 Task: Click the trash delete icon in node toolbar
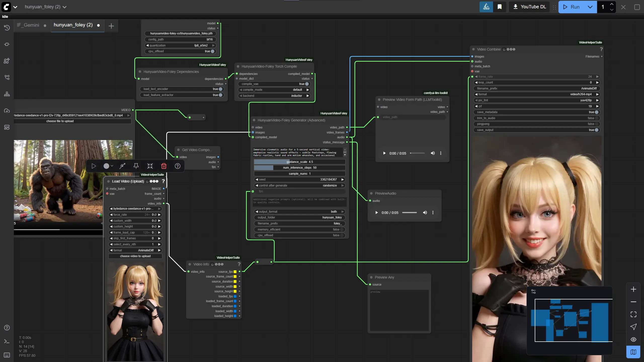click(164, 166)
